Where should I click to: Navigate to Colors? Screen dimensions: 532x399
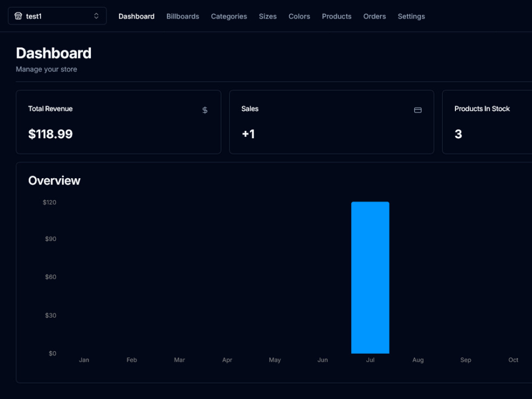[x=299, y=16]
